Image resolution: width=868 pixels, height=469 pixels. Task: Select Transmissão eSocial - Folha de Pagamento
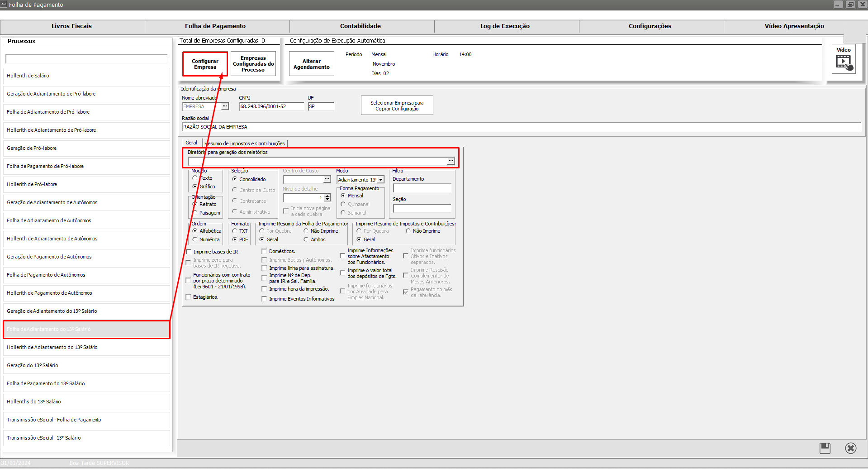pyautogui.click(x=86, y=420)
